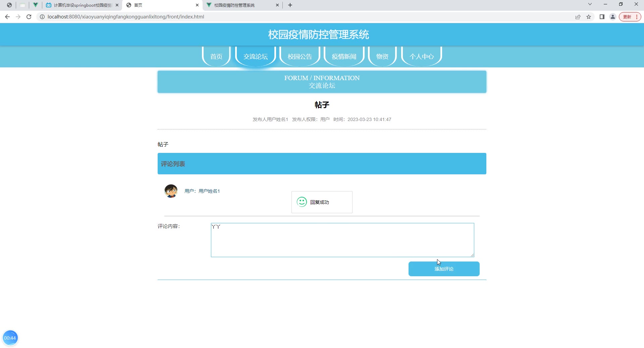Open the 交流论坛 navigation menu item
The width and height of the screenshot is (644, 348).
(256, 56)
